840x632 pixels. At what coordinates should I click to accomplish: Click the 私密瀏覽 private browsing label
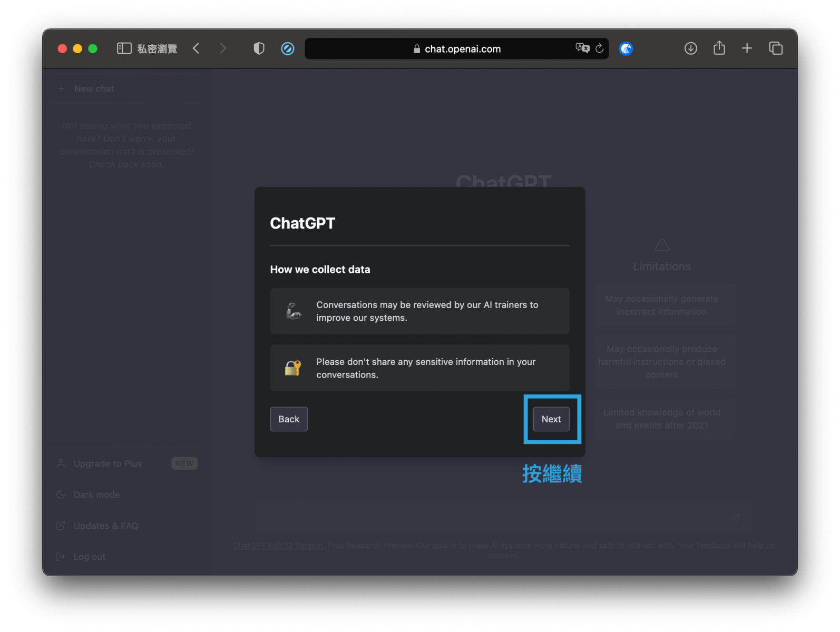pyautogui.click(x=157, y=49)
